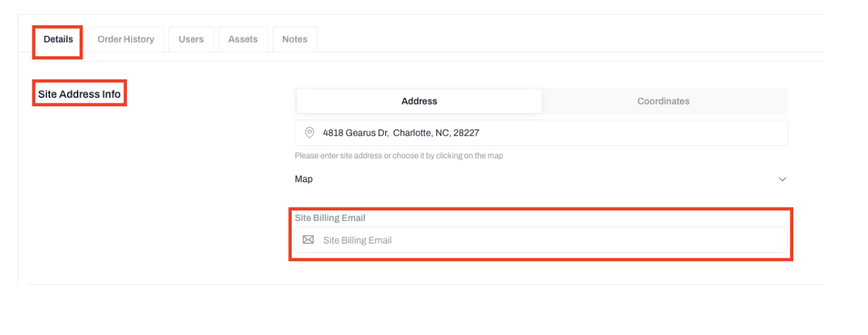The height and width of the screenshot is (335, 868).
Task: Click the 'Please enter site address' helper text
Action: [398, 156]
